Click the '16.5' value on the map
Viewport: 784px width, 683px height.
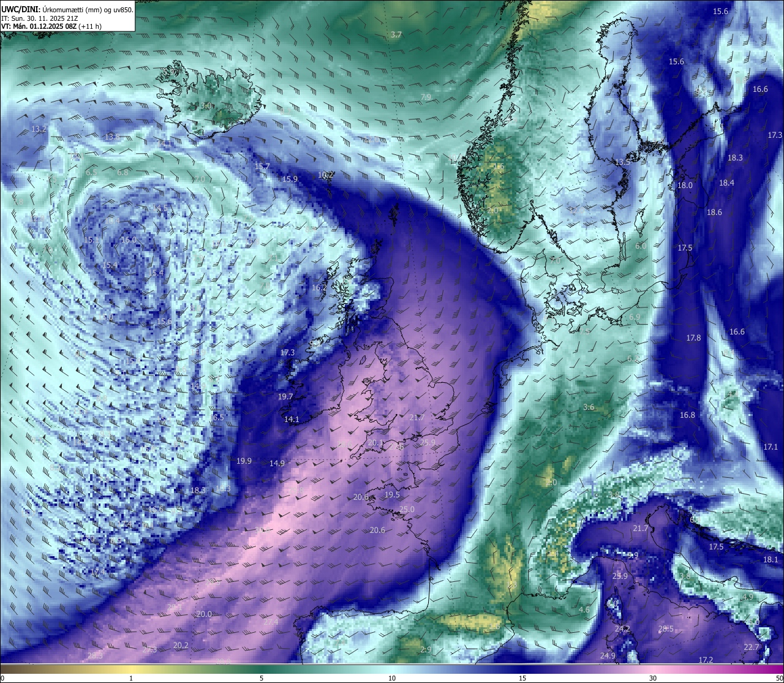coord(216,417)
